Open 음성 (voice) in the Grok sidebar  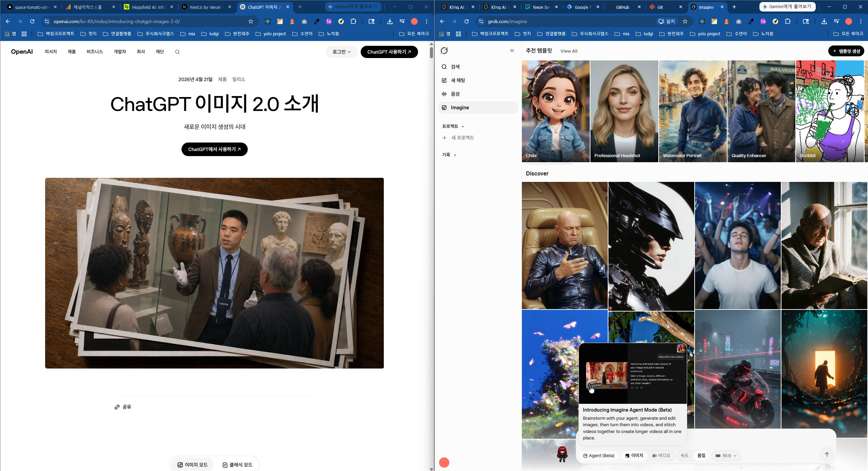pos(478,94)
